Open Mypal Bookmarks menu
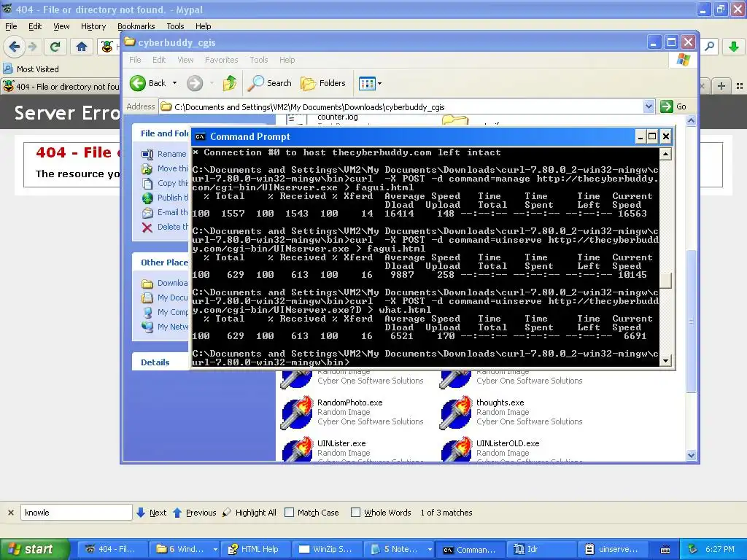The image size is (747, 560). click(x=136, y=26)
